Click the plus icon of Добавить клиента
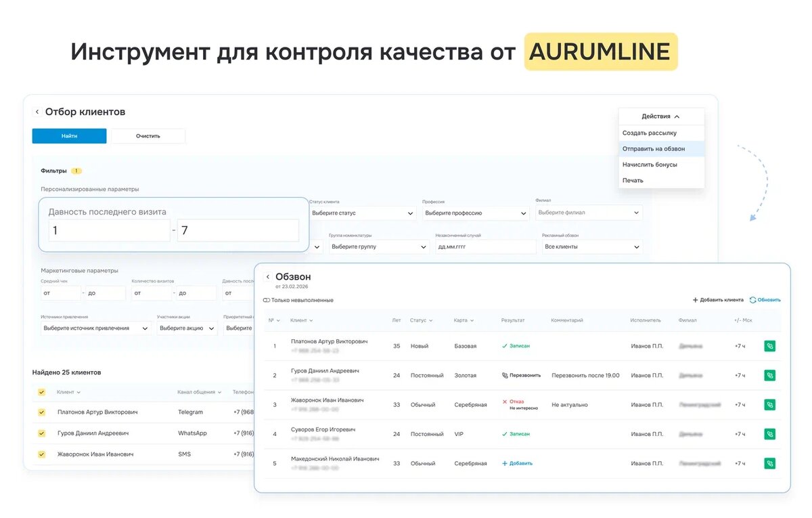Image resolution: width=812 pixels, height=518 pixels. click(x=695, y=300)
